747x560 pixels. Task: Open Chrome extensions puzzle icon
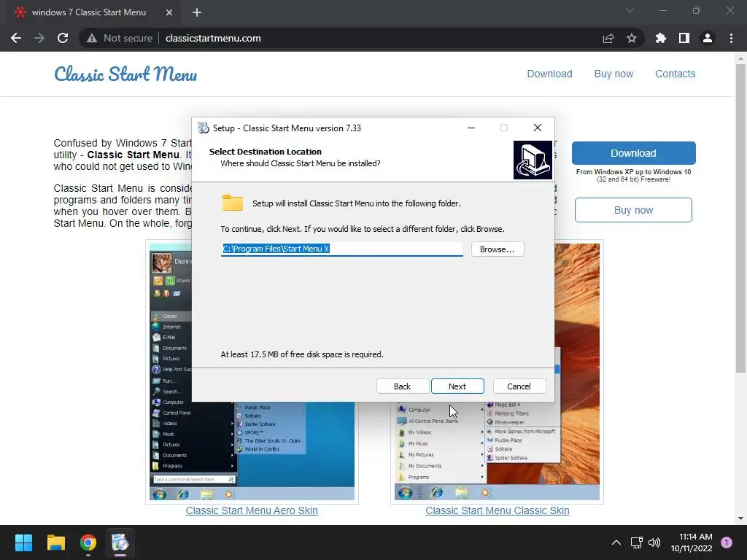(x=660, y=38)
